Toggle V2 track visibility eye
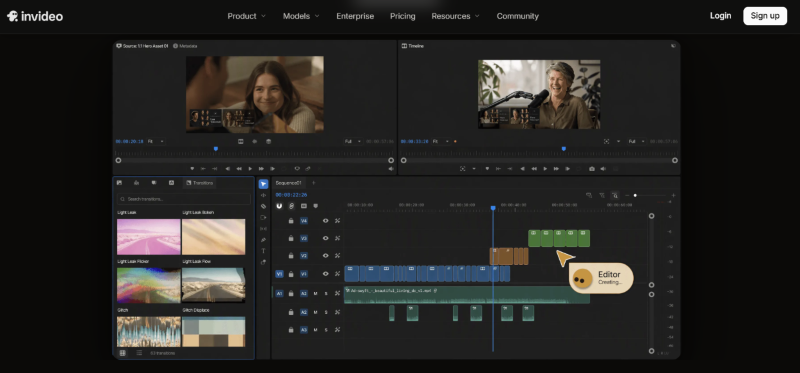Viewport: 800px width, 373px height. pos(326,256)
